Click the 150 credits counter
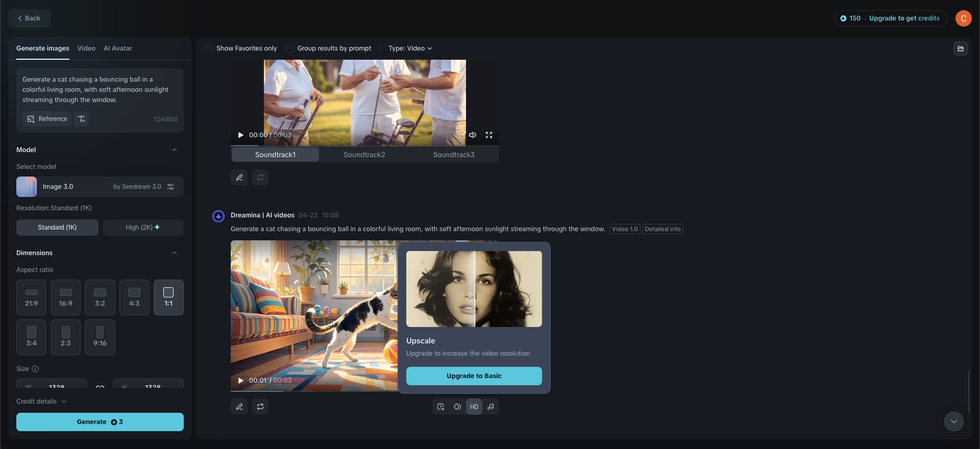The width and height of the screenshot is (980, 449). pos(851,18)
